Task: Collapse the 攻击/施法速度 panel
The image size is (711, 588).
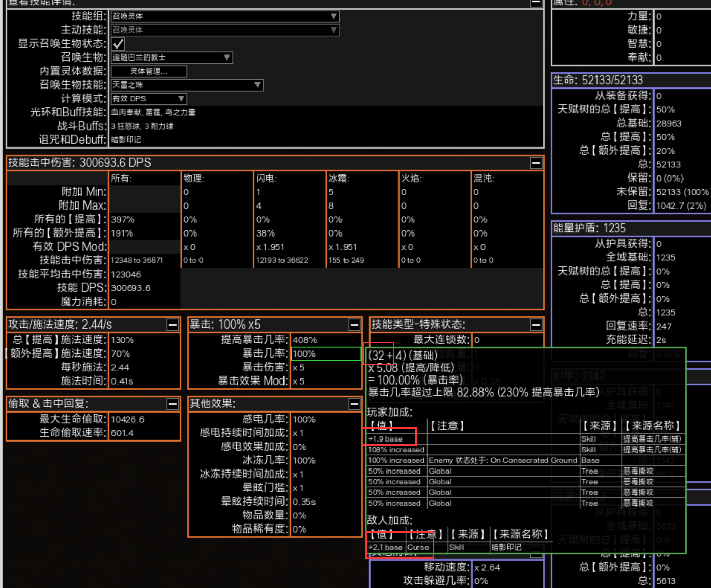Action: coord(173,325)
